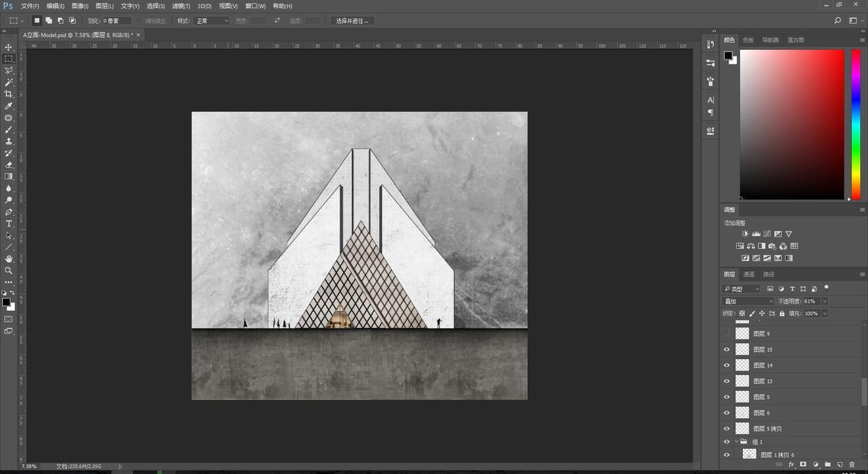Open the 样式 style dropdown 正常
The width and height of the screenshot is (868, 474).
click(212, 21)
